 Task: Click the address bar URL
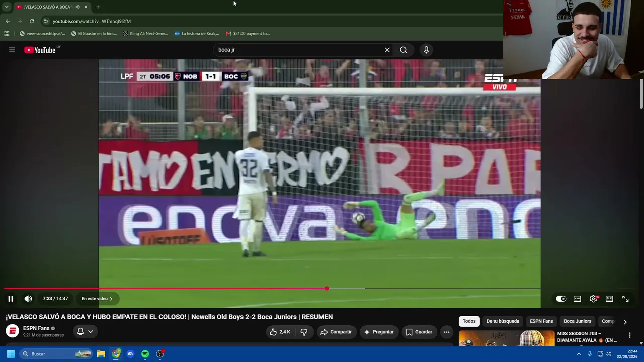pos(92,21)
